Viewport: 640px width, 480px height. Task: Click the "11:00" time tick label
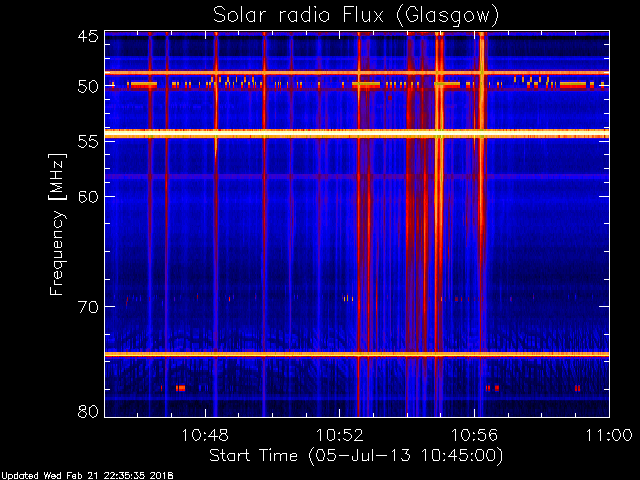609,435
